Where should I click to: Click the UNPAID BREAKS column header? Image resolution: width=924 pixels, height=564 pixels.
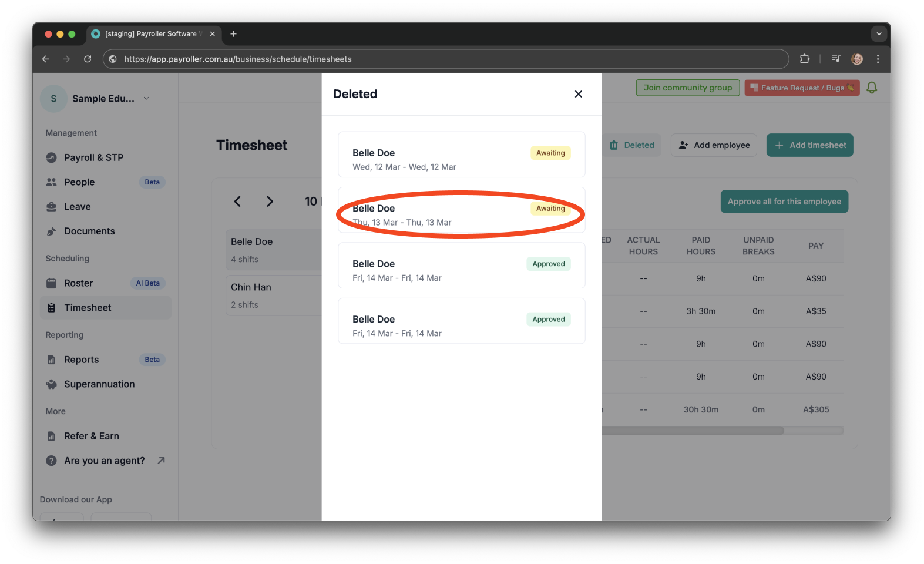click(x=758, y=246)
